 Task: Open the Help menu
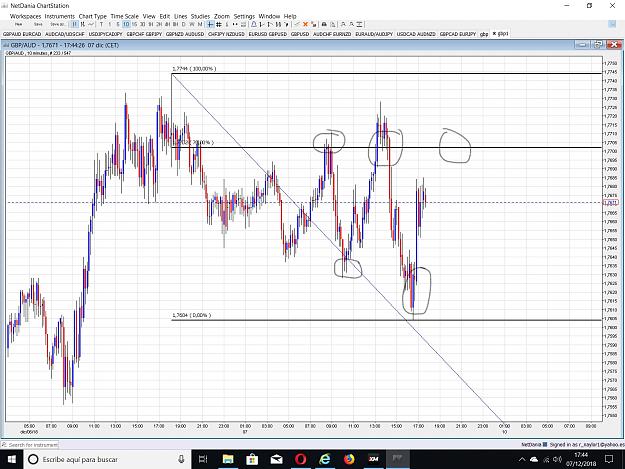(x=290, y=16)
